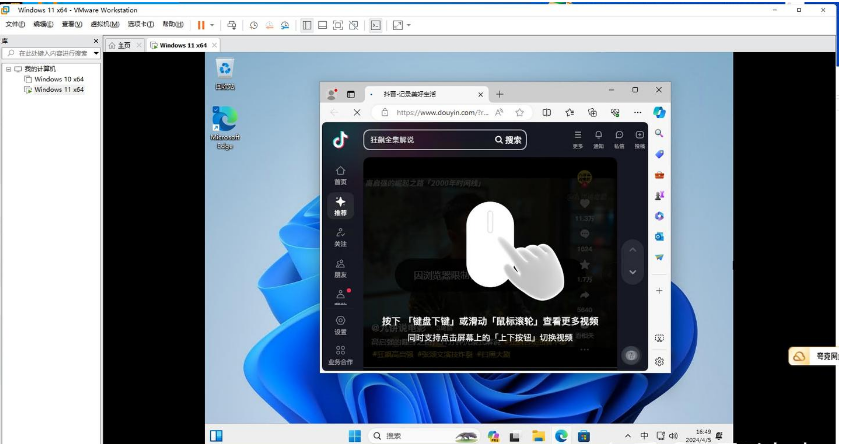Viewport: 843px width, 444px height.
Task: Toggle the thumbnail bar view
Action: 323,25
